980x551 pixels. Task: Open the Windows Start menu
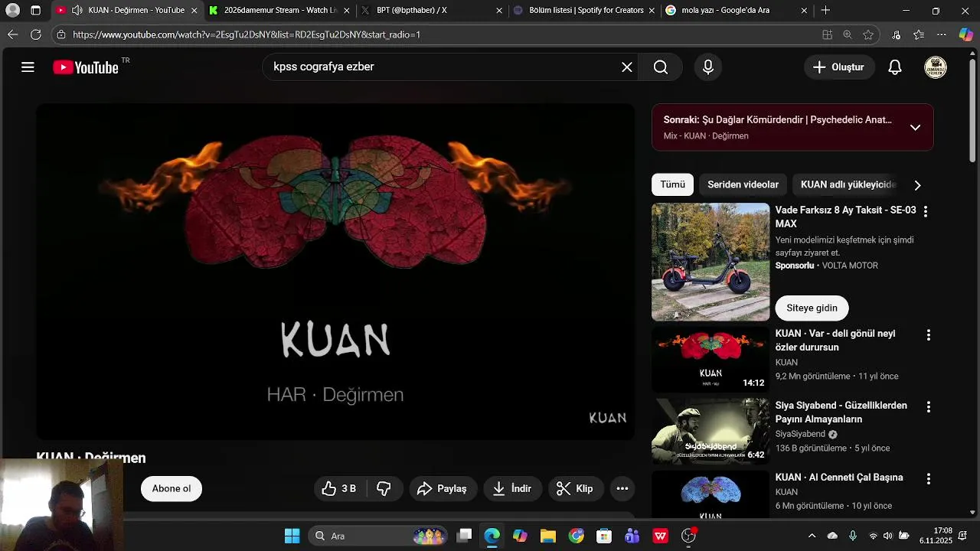tap(292, 536)
